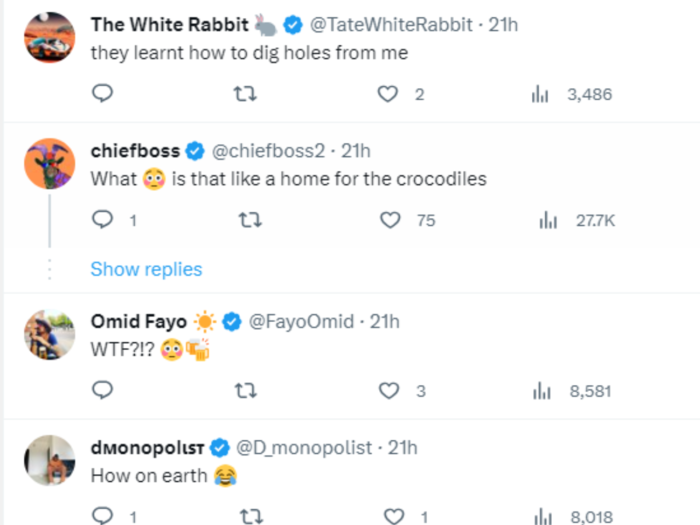View the 27.7K views stat

[x=577, y=221]
